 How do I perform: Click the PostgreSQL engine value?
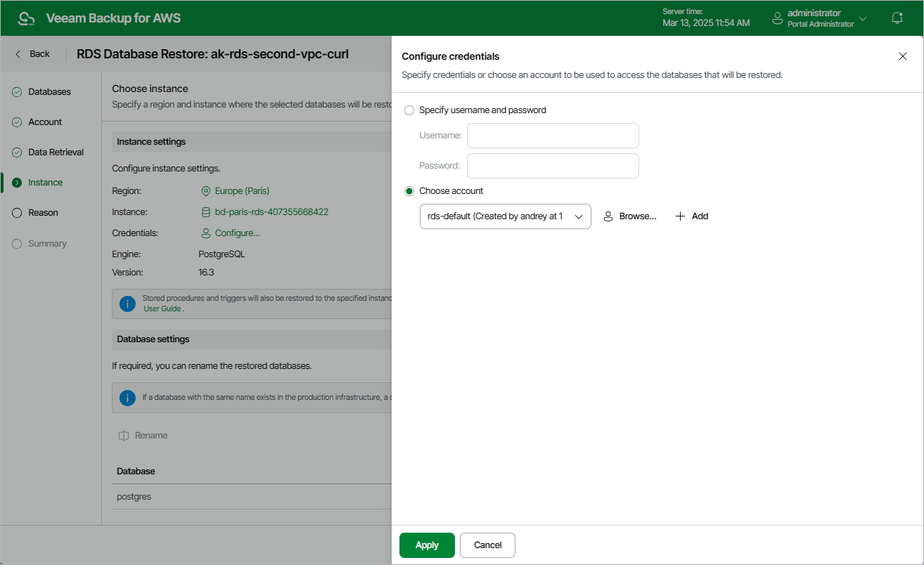click(222, 254)
